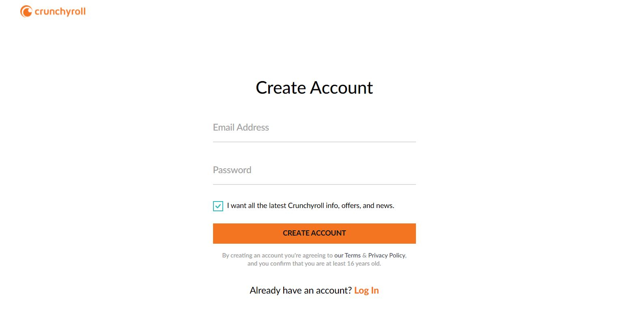Click the teal checkmark in the checkbox

(x=218, y=206)
